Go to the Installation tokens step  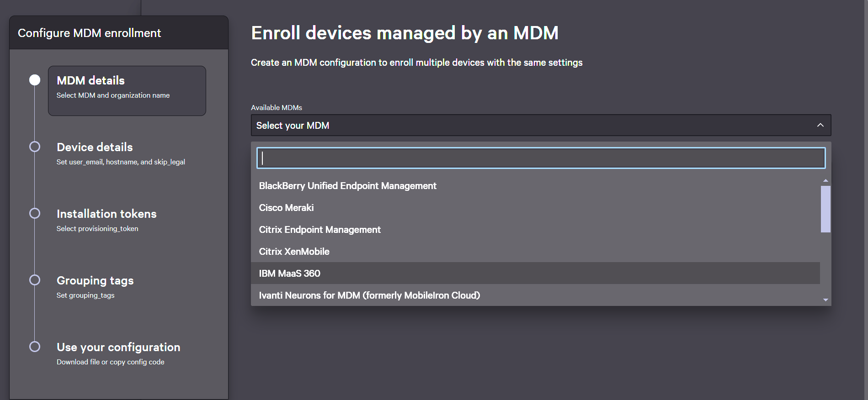pyautogui.click(x=107, y=221)
